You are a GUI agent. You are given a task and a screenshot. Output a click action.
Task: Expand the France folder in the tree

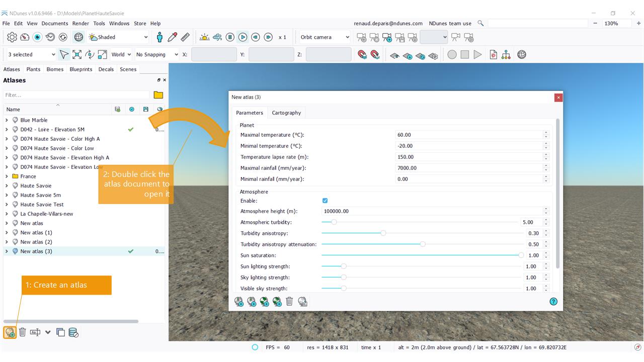(x=7, y=176)
